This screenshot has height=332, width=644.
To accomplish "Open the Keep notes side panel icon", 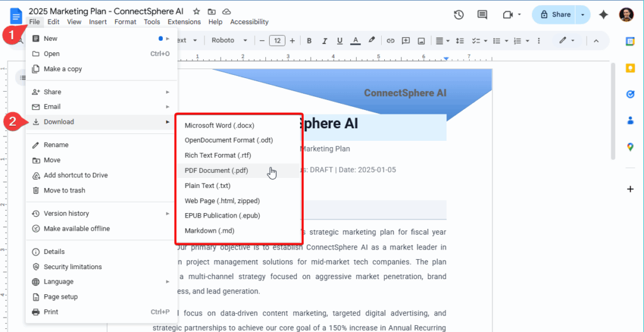I will pos(630,68).
